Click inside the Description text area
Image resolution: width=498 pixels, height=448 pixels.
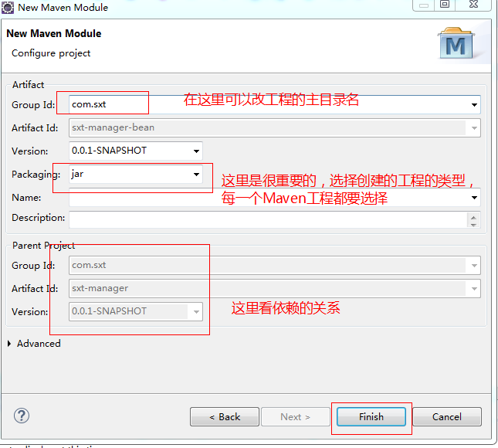268,219
